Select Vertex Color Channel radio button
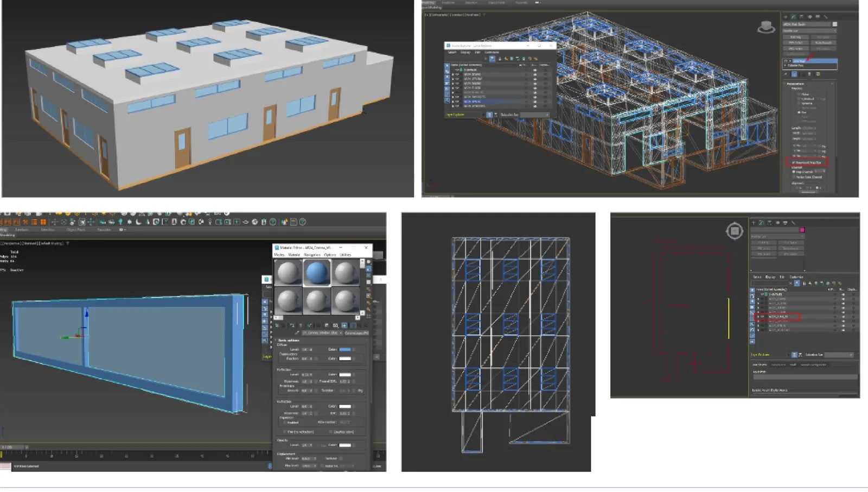Image resolution: width=868 pixels, height=492 pixels. [794, 177]
